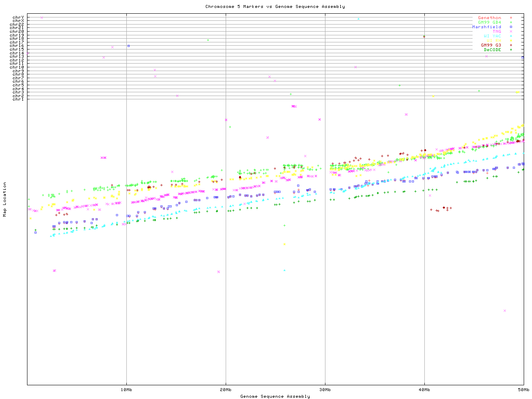Click the Marshfield blue square legend marker
Viewport: 532px width, 399px height.
pyautogui.click(x=511, y=27)
